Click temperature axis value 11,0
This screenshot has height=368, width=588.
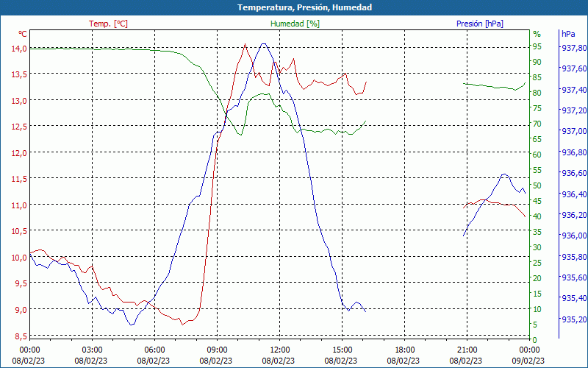21,205
